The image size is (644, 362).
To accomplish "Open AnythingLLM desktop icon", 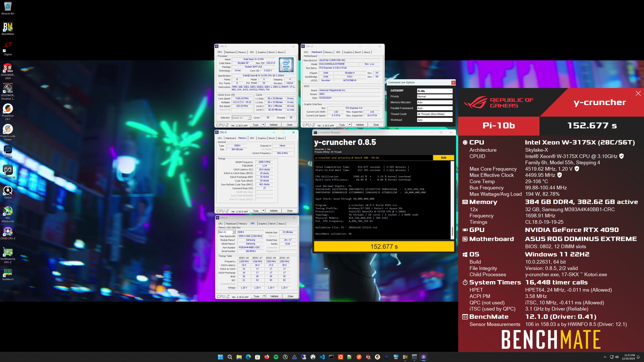I will 8,172.
